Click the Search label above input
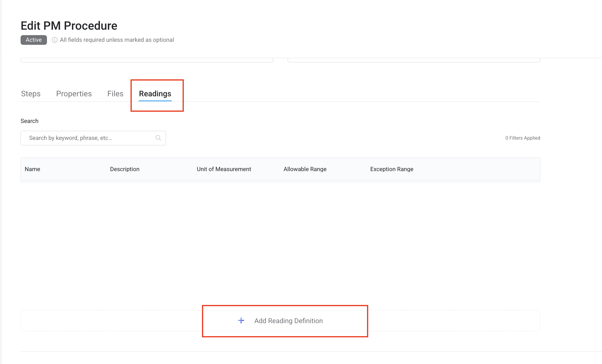The image size is (602, 364). 29,121
